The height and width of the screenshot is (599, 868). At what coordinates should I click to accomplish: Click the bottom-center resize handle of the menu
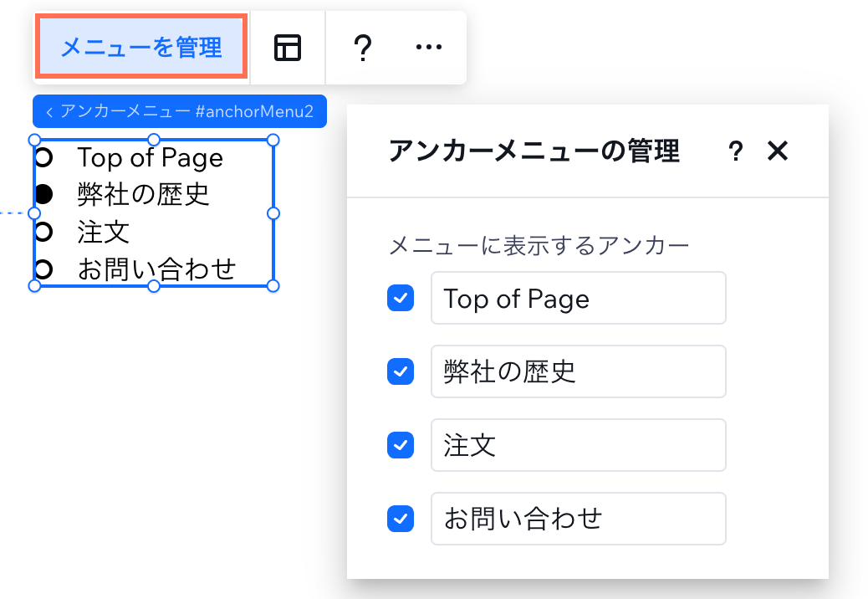click(154, 285)
